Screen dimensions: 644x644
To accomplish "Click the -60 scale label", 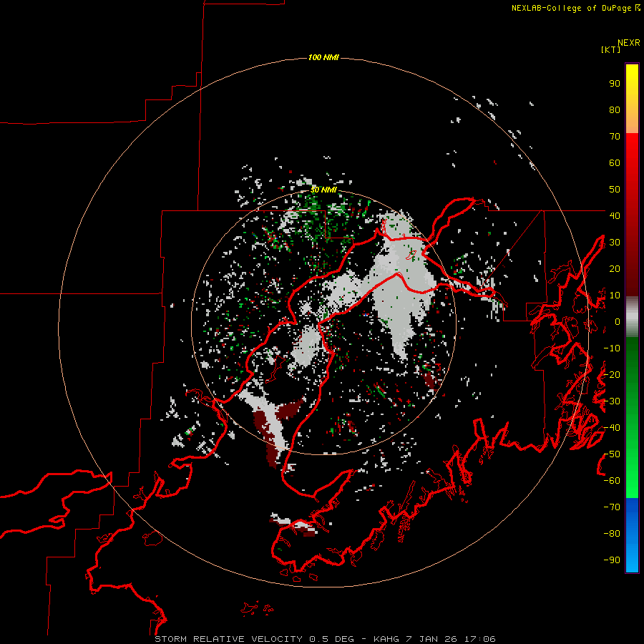I will click(612, 481).
